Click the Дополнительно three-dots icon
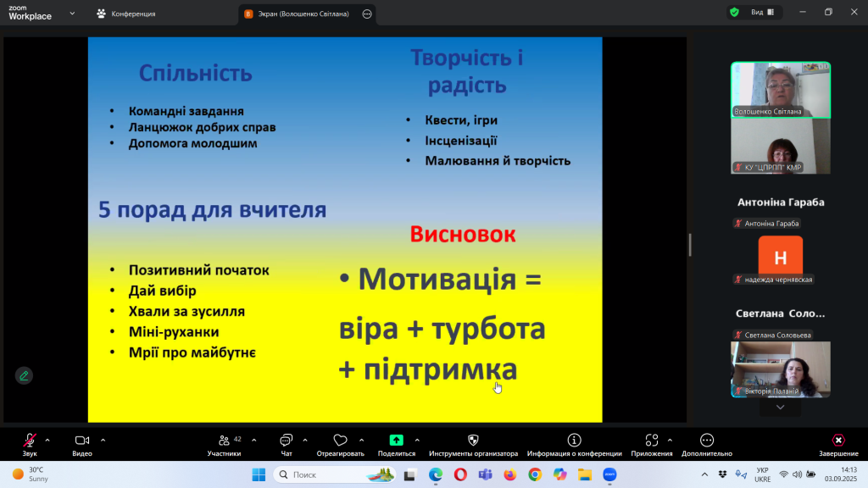868x488 pixels. coord(706,441)
